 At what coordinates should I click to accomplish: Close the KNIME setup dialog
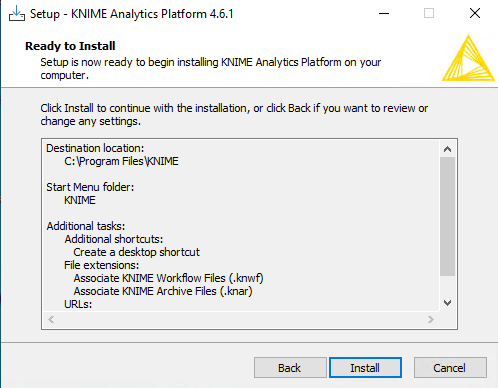tap(475, 14)
